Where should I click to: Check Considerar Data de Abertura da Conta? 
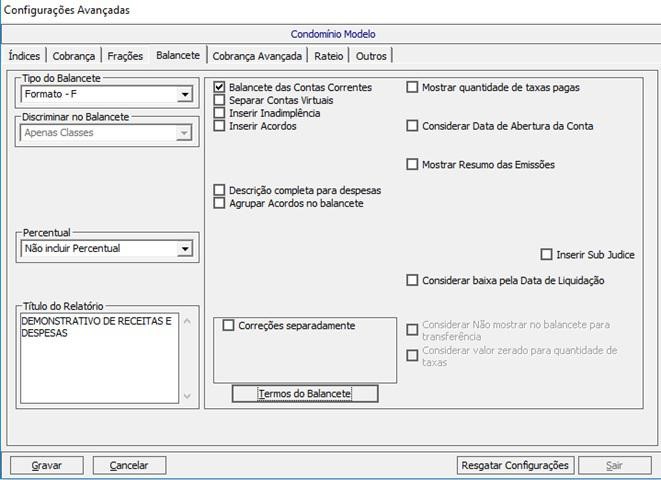click(x=412, y=126)
